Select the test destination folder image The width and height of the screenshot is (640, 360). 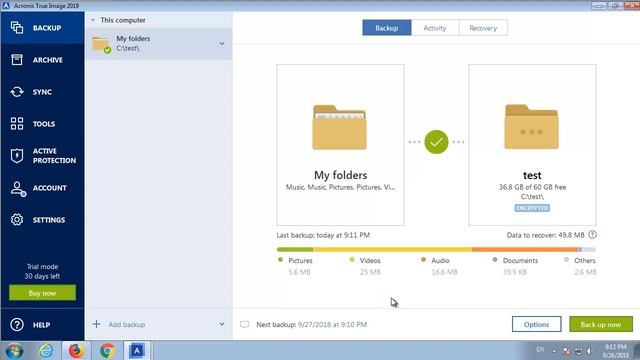coord(531,127)
